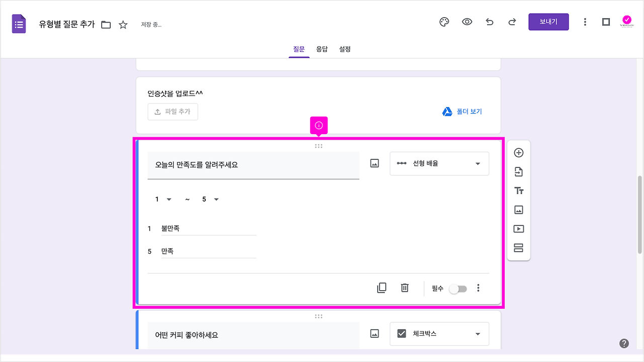644x362 pixels.
Task: Select the import questions icon
Action: pos(518,171)
